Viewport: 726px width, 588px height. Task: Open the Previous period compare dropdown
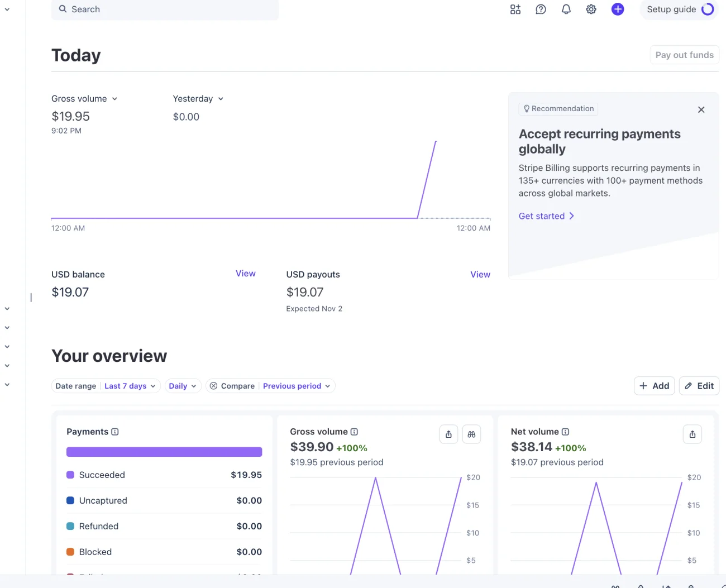[x=297, y=386]
